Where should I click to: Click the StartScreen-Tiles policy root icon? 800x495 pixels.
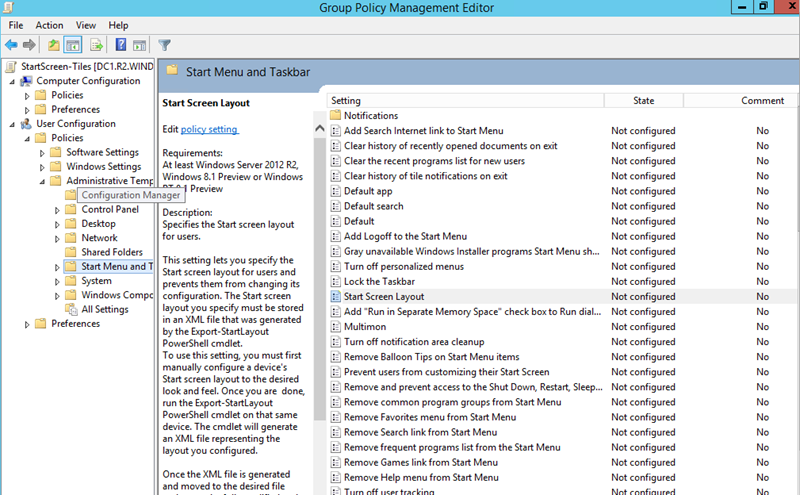(x=11, y=67)
